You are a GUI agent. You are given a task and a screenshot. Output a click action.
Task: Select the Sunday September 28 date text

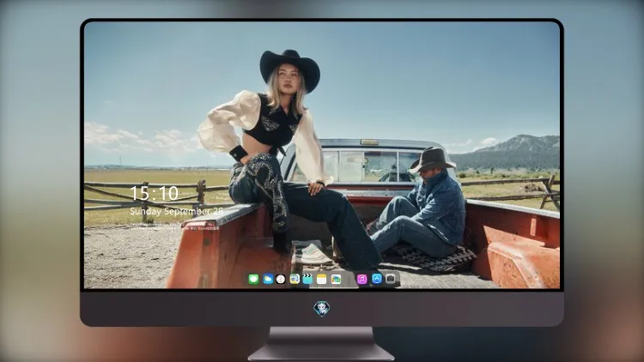coord(177,211)
